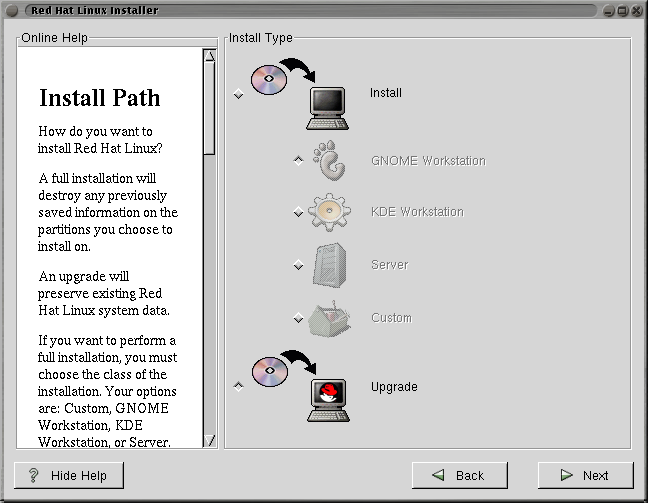Choose the GNOME Workstation radio option
Image resolution: width=648 pixels, height=503 pixels.
tap(298, 161)
